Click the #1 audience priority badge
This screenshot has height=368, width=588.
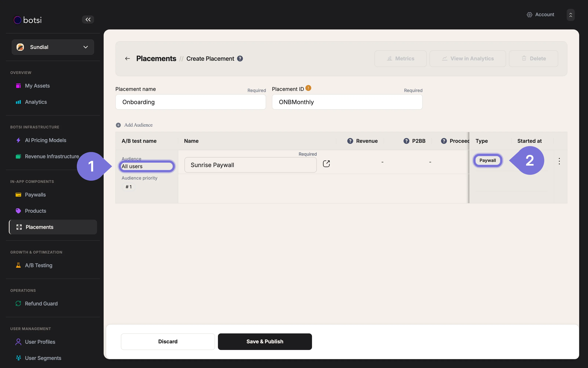point(129,187)
